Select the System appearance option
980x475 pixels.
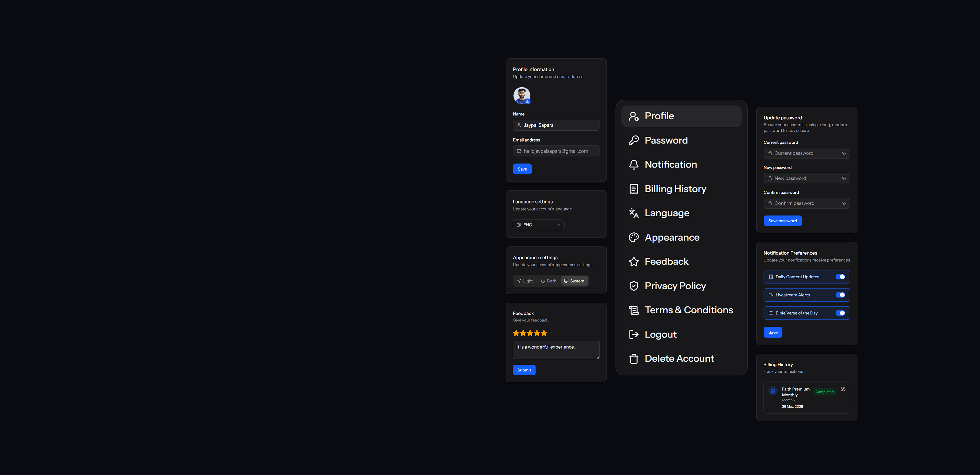coord(574,281)
